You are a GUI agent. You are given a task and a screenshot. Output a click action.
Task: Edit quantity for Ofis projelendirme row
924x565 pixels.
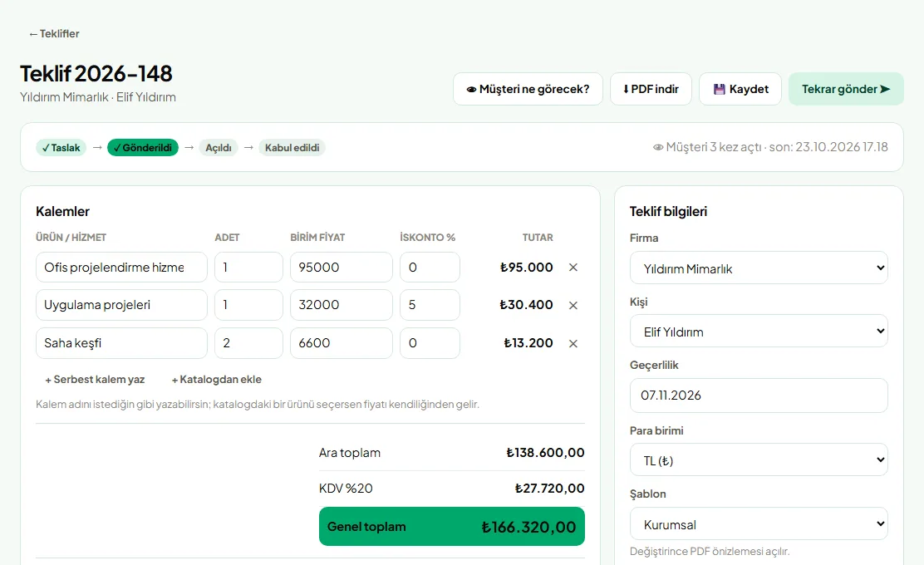248,268
